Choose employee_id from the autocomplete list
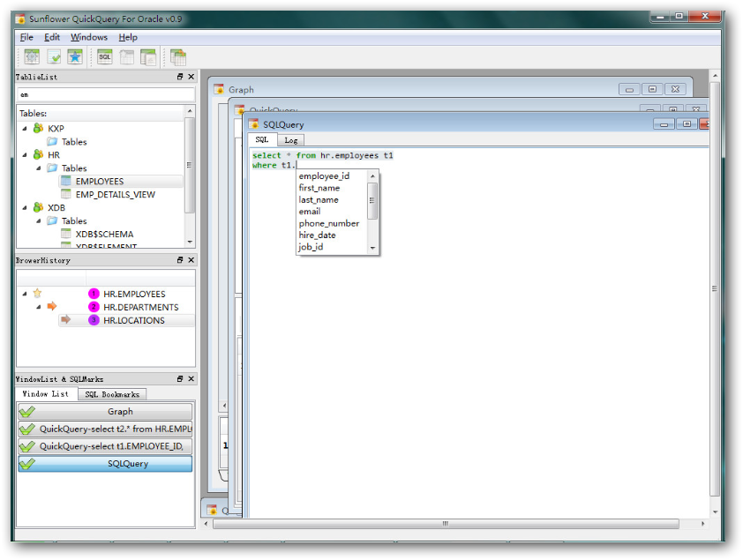The width and height of the screenshot is (743, 560). 332,176
